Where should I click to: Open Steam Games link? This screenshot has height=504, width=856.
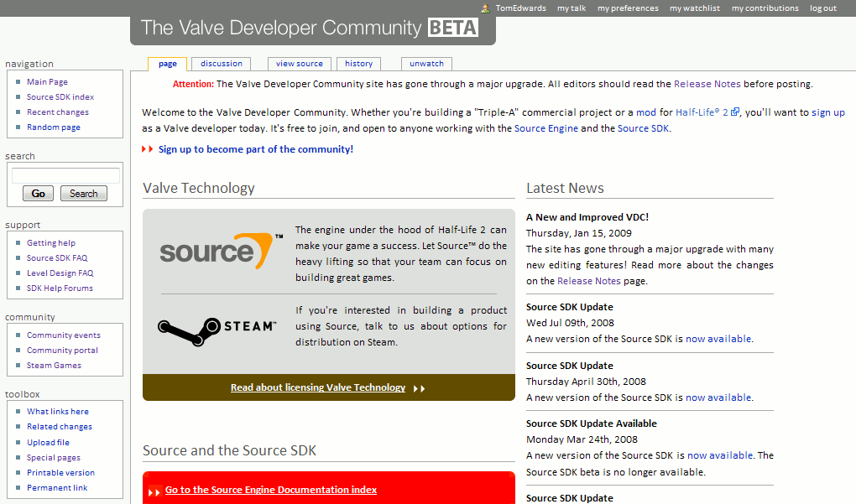pyautogui.click(x=54, y=366)
